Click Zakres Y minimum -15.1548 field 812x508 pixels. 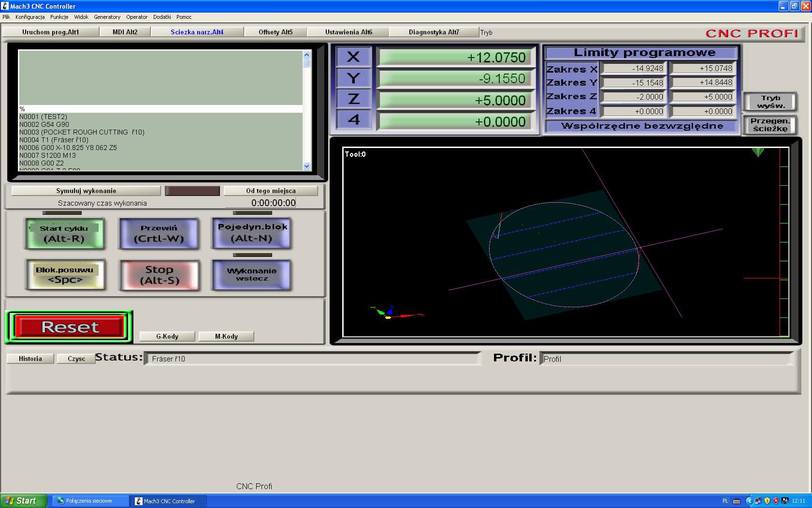(634, 83)
